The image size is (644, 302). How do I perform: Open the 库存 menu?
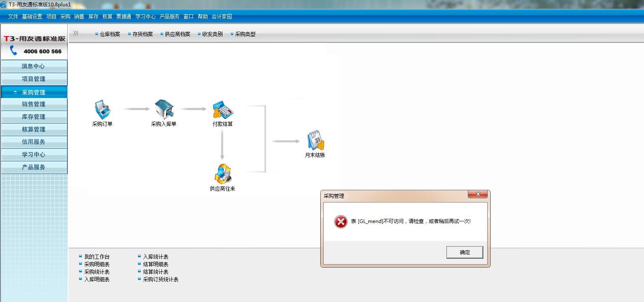click(93, 17)
